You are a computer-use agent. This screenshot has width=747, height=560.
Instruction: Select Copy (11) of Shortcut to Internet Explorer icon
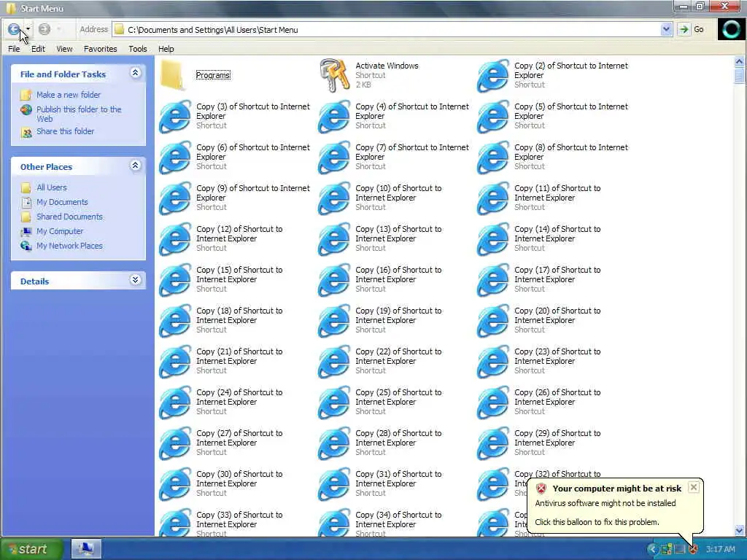[x=492, y=198]
